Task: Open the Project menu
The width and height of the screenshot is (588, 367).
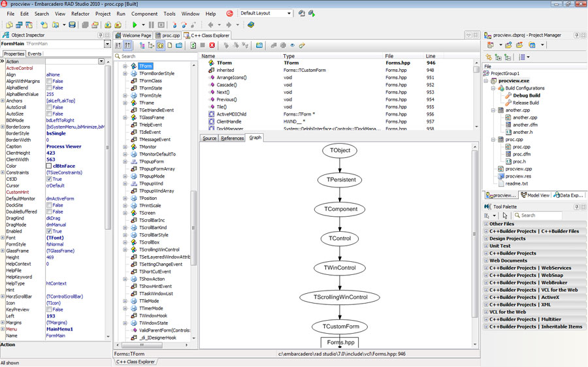Action: click(103, 14)
